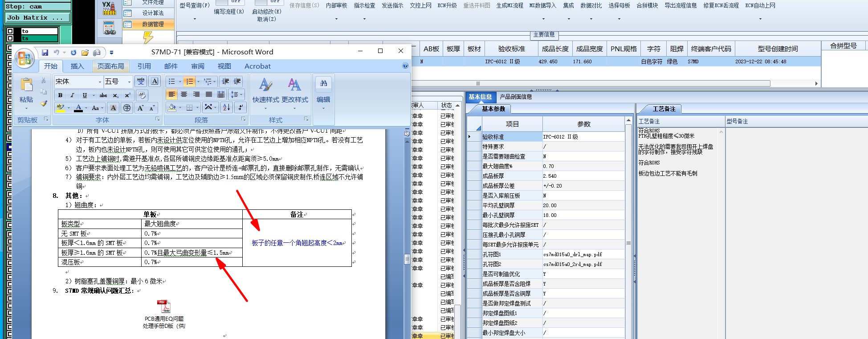Switch to the 审阅 ribbon tab
Image resolution: width=868 pixels, height=339 pixels.
click(198, 66)
